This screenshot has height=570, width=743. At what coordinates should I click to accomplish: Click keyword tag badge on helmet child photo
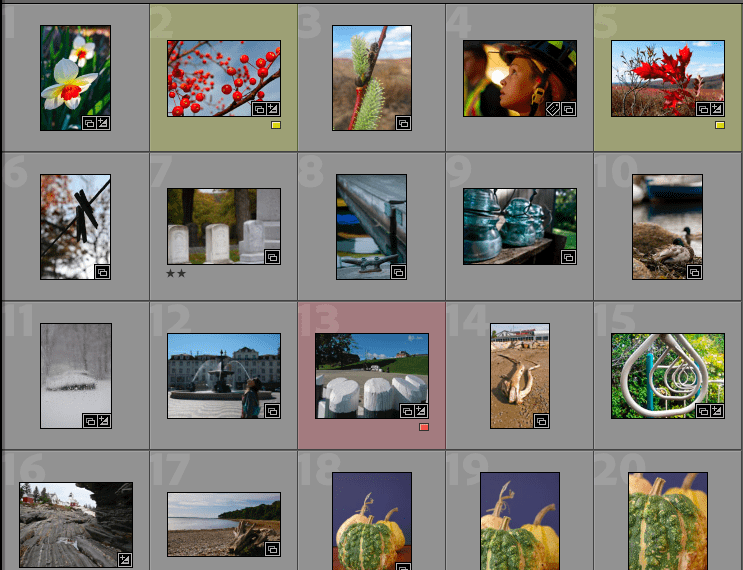[553, 109]
